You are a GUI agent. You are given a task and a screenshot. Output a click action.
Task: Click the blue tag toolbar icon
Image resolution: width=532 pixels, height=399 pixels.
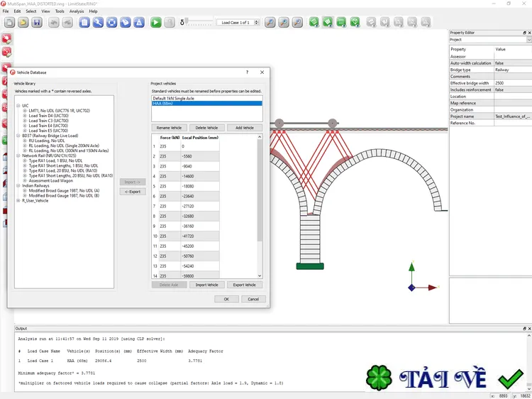point(125,23)
